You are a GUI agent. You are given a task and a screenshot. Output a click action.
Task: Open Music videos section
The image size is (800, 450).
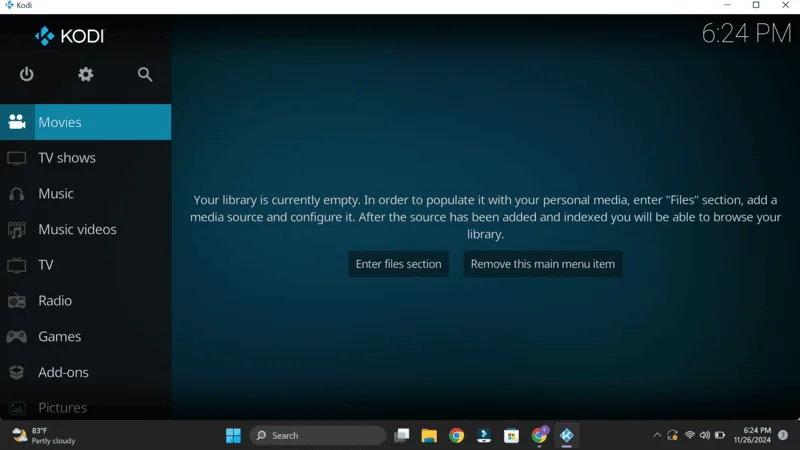tap(86, 229)
